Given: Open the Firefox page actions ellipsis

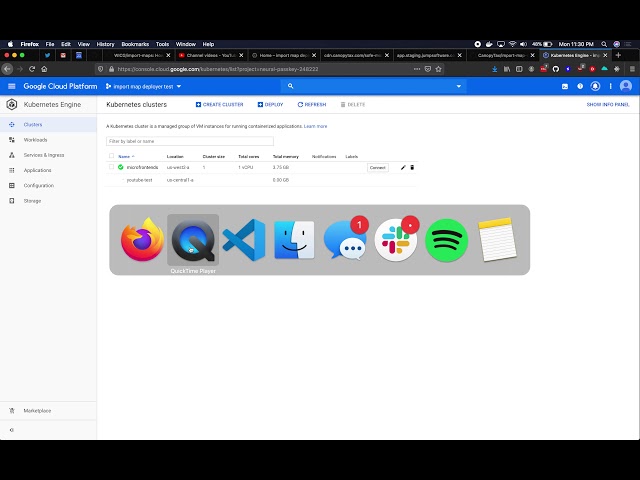Looking at the screenshot, I should 417,69.
